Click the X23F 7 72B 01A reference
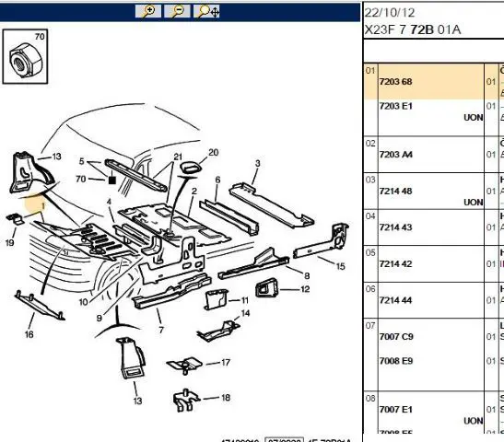The image size is (504, 442). [413, 29]
